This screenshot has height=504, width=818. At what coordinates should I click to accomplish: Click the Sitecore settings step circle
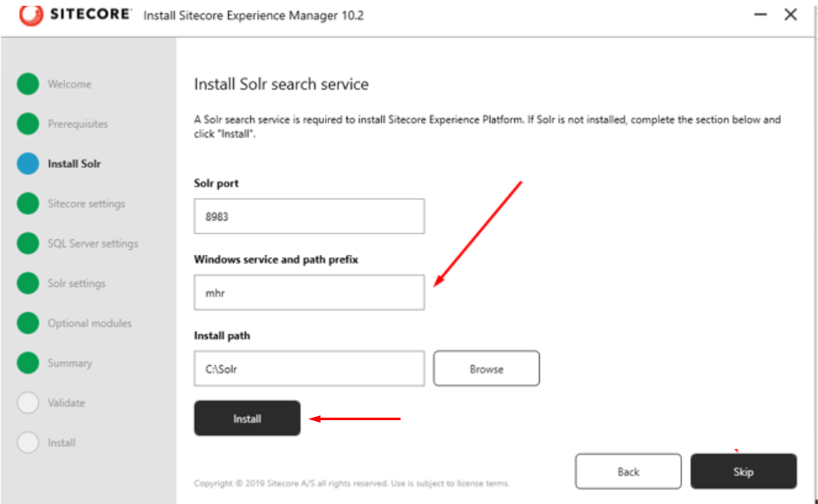pyautogui.click(x=28, y=203)
